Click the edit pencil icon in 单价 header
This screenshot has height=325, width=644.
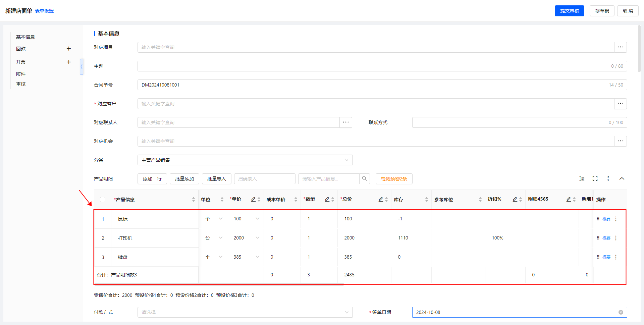(253, 199)
